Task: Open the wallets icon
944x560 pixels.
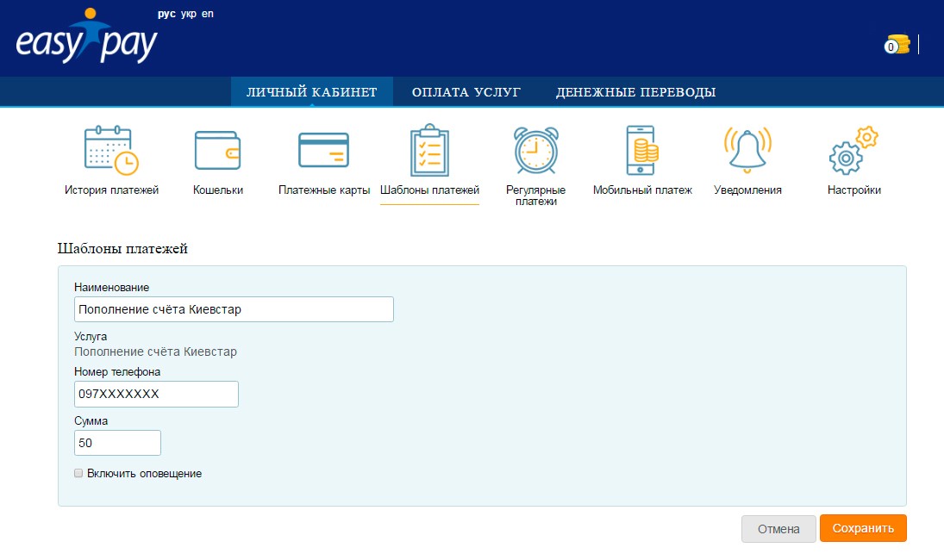Action: tap(218, 151)
